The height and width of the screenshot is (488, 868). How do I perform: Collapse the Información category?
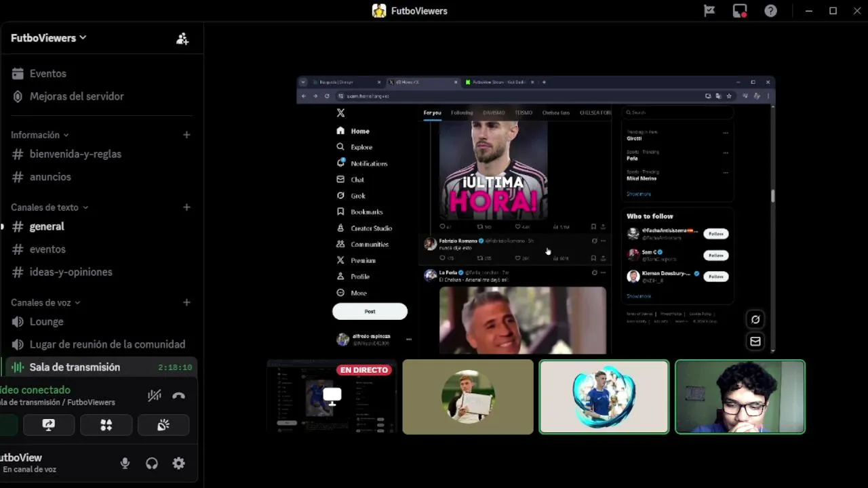coord(40,135)
